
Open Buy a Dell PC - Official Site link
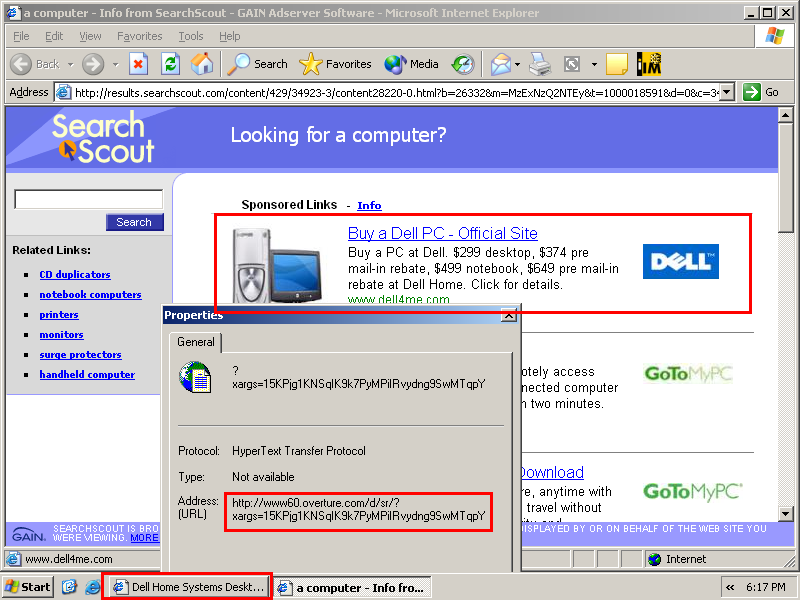point(442,233)
